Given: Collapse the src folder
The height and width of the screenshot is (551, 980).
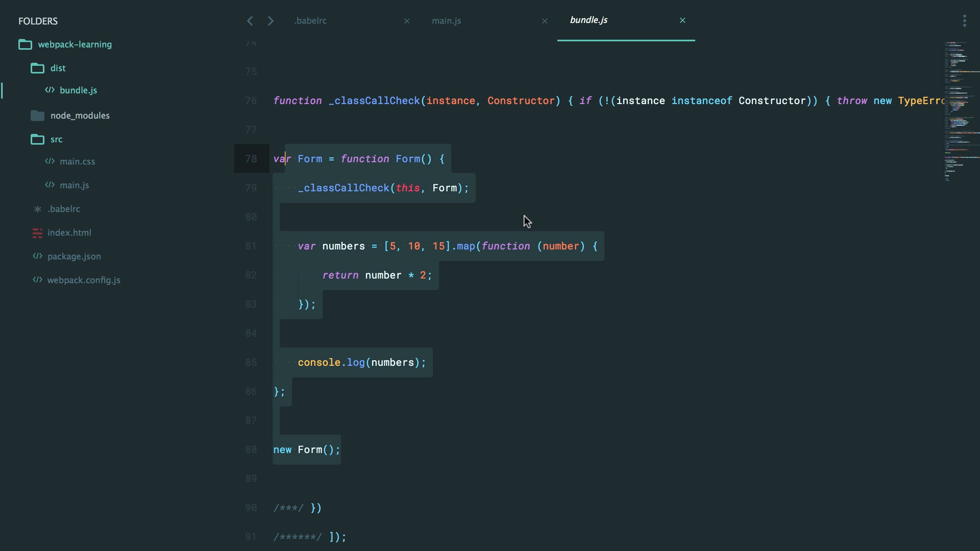Looking at the screenshot, I should tap(57, 139).
